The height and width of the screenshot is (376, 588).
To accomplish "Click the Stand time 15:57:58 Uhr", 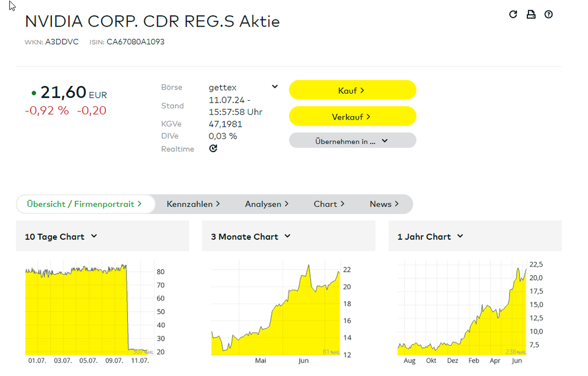I will click(x=235, y=112).
